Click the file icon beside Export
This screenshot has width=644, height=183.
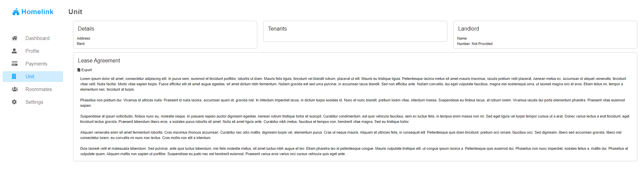point(79,70)
